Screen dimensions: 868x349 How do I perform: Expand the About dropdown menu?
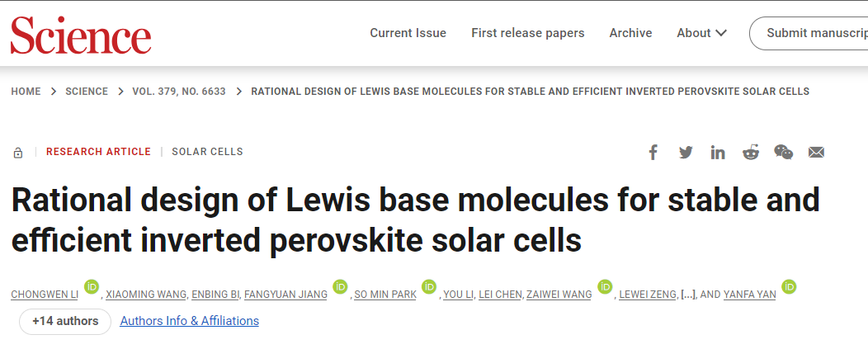tap(701, 33)
